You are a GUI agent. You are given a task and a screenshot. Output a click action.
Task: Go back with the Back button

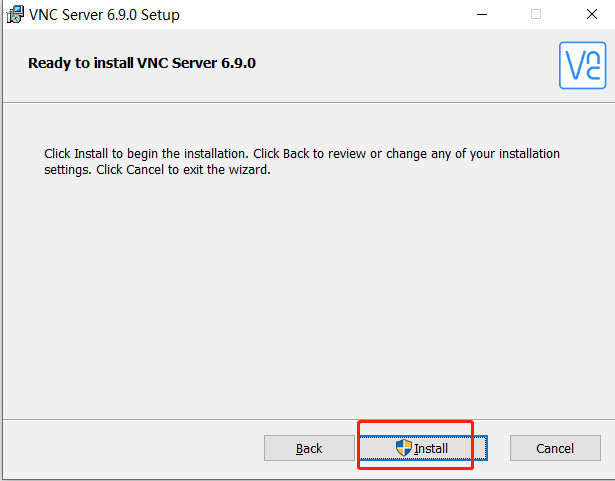pyautogui.click(x=309, y=448)
